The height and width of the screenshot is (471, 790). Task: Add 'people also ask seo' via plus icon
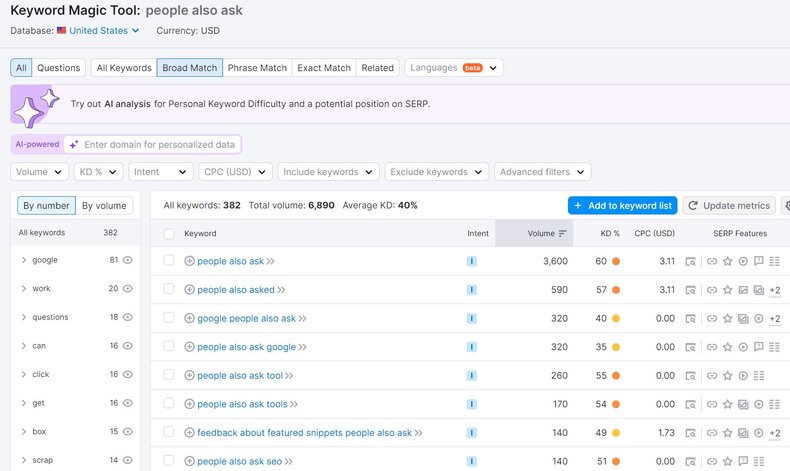point(189,461)
